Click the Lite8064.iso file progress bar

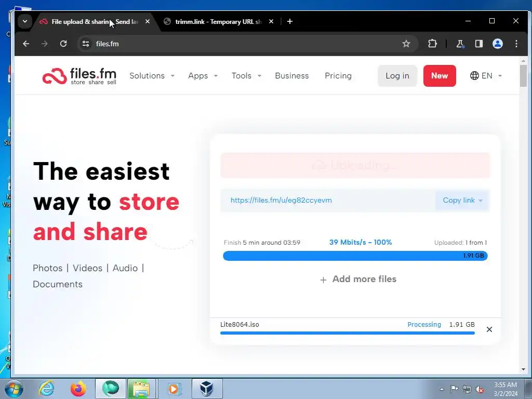348,333
